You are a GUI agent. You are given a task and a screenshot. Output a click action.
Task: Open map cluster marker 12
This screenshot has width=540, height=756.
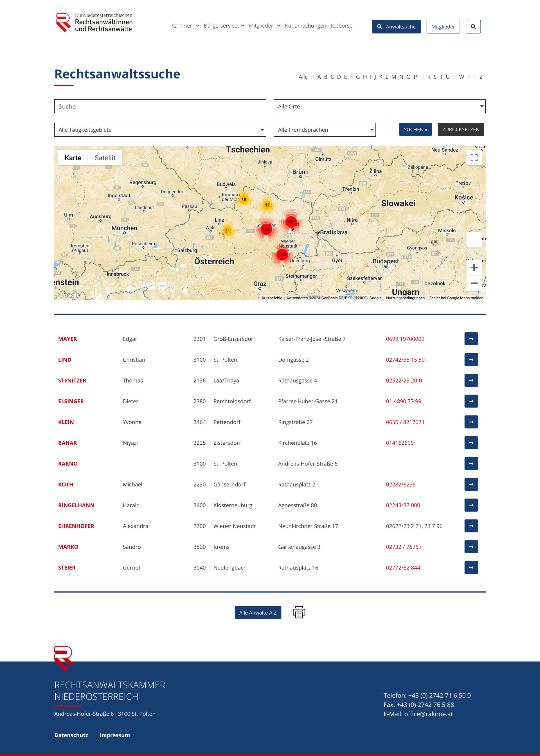coord(267,205)
